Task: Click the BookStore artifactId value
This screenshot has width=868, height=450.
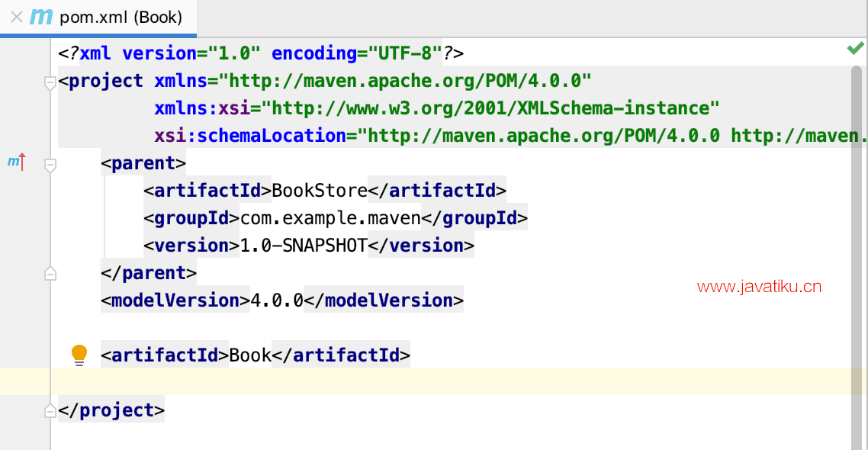Action: tap(320, 191)
